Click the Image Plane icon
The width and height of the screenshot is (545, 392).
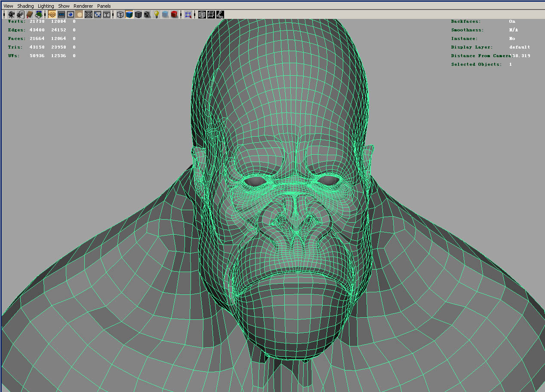[38, 15]
